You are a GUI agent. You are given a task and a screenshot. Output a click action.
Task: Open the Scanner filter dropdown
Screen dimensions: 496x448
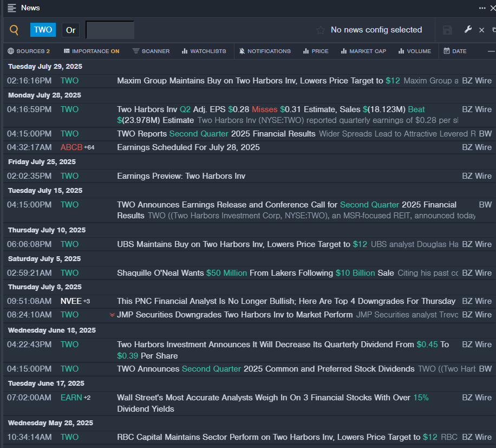[151, 51]
